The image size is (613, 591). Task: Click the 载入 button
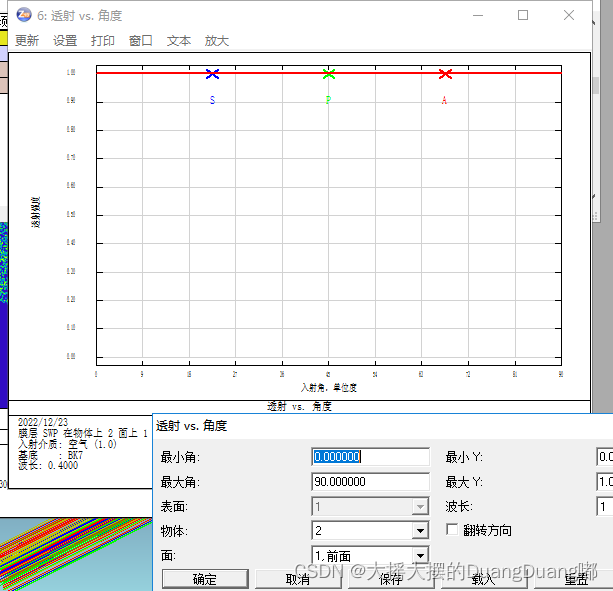coord(484,579)
